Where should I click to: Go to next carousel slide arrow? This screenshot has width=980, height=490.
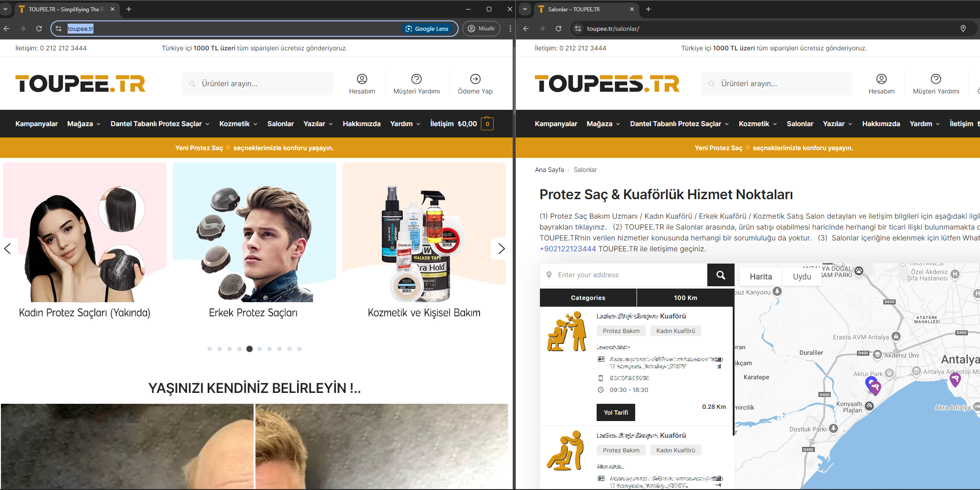(501, 249)
